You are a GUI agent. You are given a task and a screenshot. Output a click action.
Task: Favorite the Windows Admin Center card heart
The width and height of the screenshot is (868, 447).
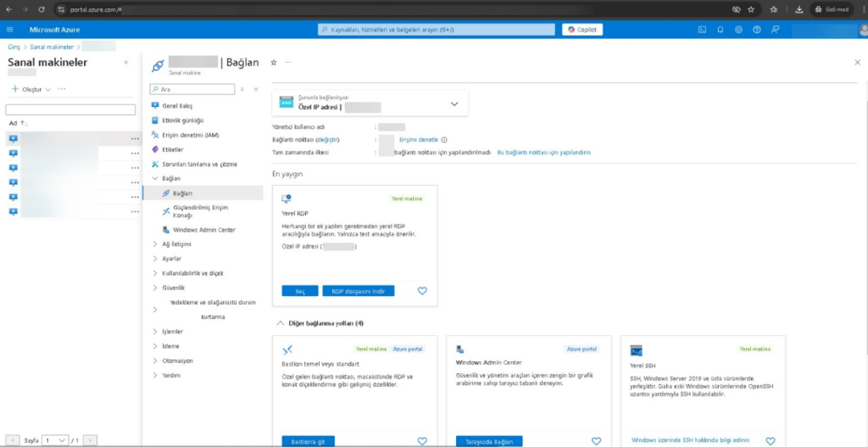[x=596, y=441]
